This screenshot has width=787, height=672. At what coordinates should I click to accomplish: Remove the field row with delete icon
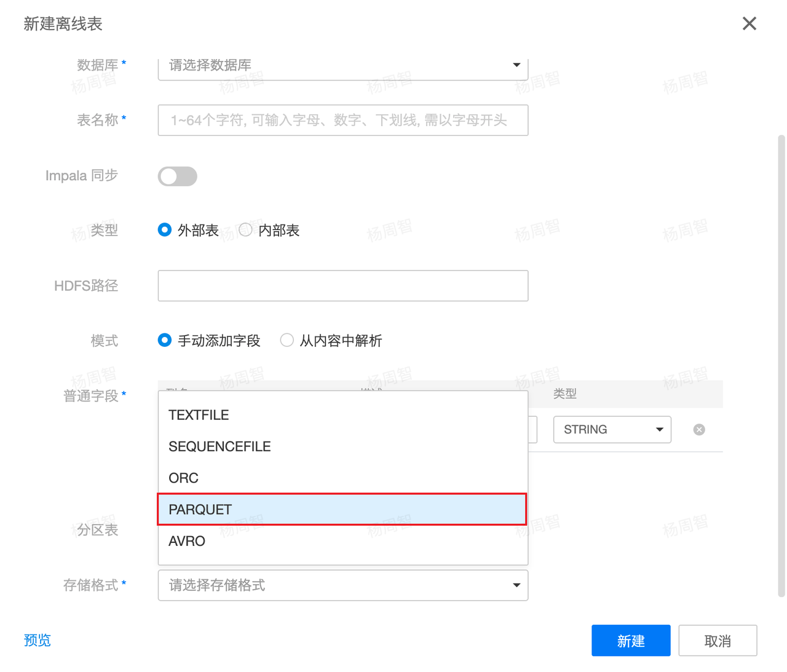tap(698, 430)
